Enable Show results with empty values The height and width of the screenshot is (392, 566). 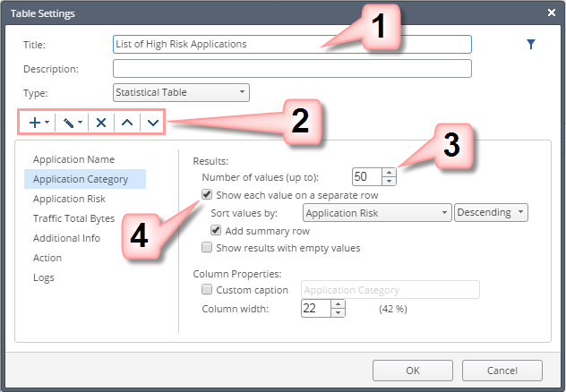pyautogui.click(x=207, y=248)
